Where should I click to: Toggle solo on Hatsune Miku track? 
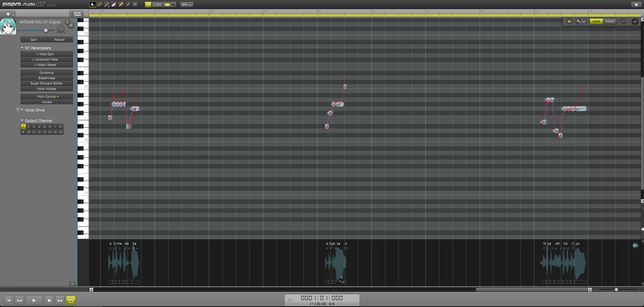pyautogui.click(x=67, y=23)
